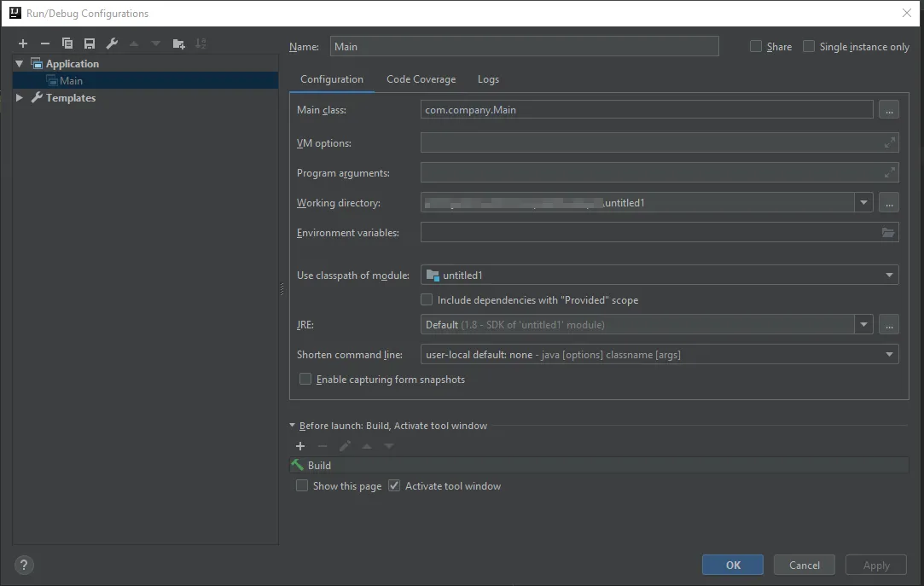Open Use classpath of module dropdown
Viewport: 924px width, 586px height.
click(x=890, y=276)
